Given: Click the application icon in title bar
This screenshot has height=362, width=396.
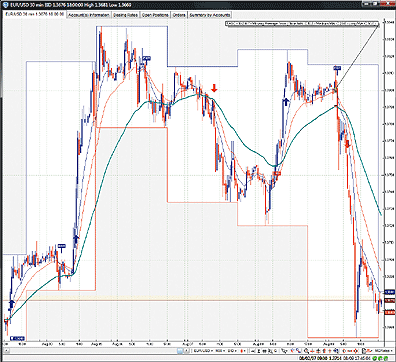Looking at the screenshot, I should click(6, 5).
